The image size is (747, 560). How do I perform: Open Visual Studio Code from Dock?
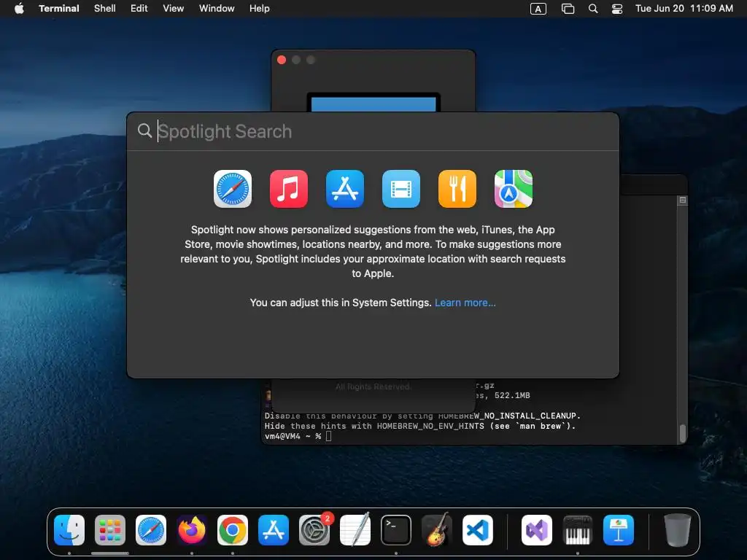(478, 530)
